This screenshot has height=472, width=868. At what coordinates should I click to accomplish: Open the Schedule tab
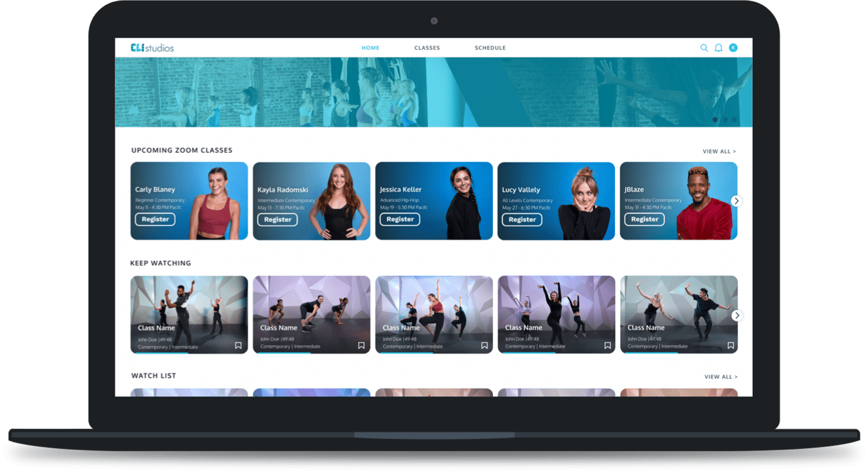490,48
